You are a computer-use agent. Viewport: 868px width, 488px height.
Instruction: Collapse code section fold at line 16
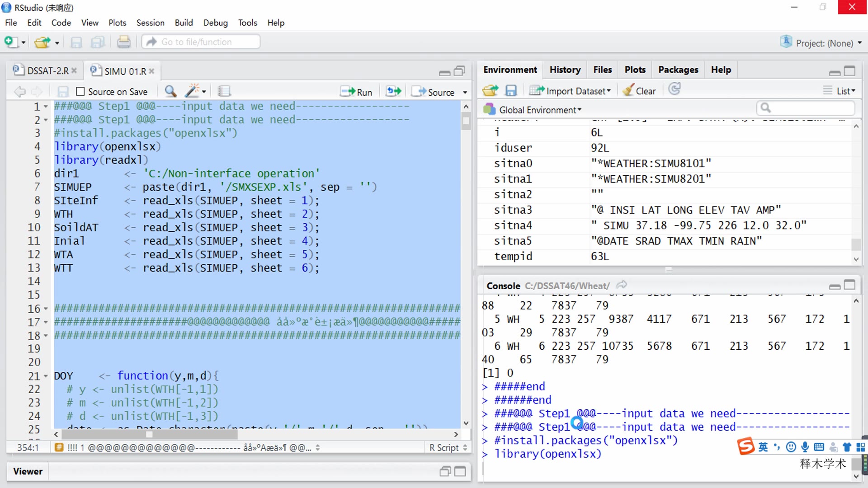pos(46,309)
